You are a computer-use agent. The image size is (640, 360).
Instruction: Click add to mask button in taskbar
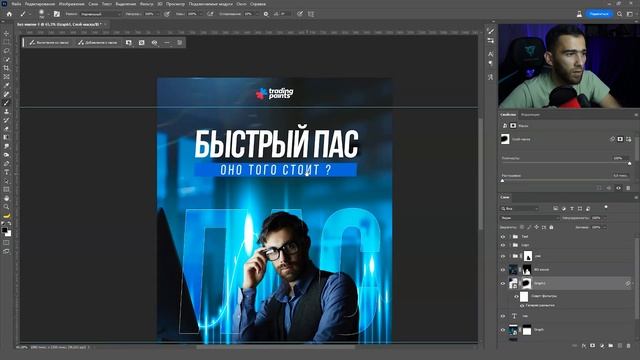98,42
